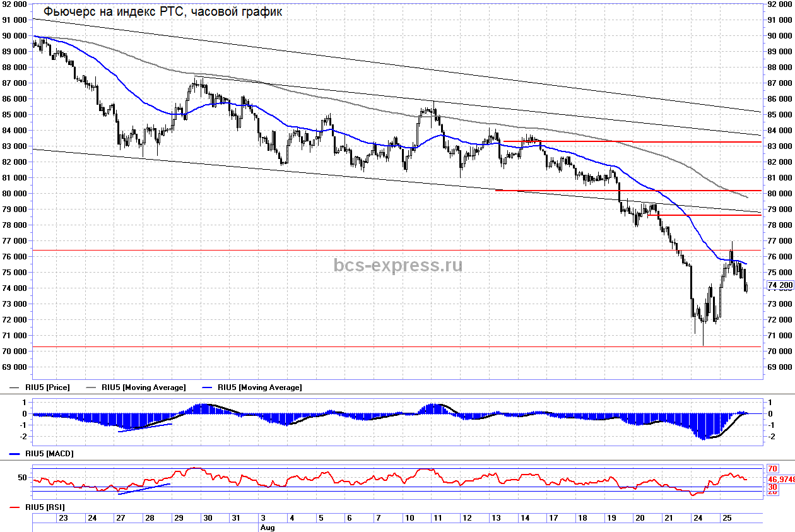This screenshot has height=532, width=795.
Task: Select the RIU5 [Price] legend label
Action: pos(47,387)
